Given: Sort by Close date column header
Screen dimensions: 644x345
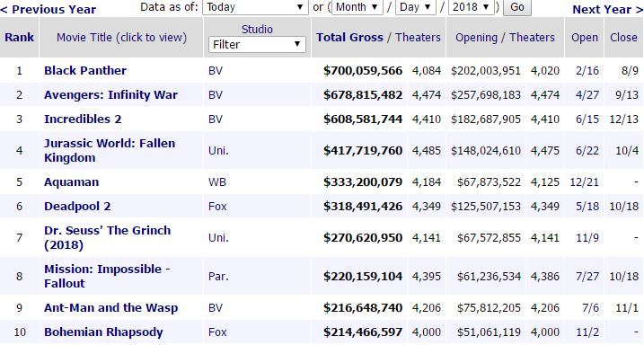Looking at the screenshot, I should (x=623, y=38).
